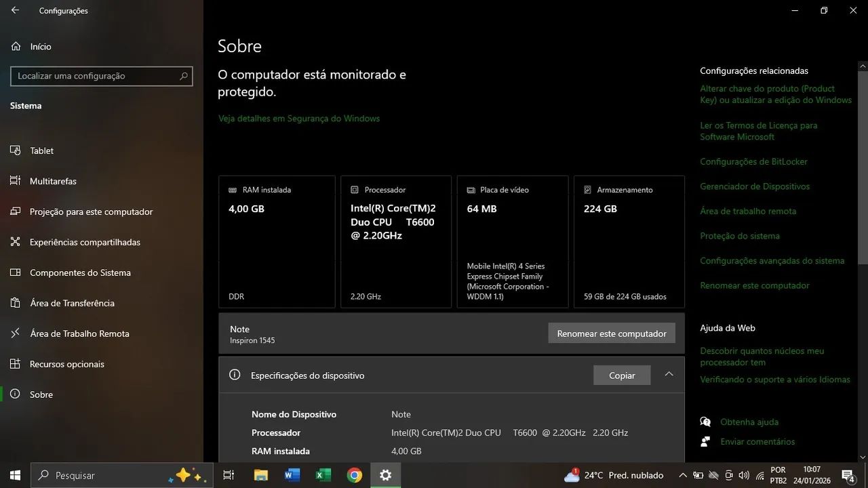
Task: Click the magnifier icon in the settings search box
Action: point(183,76)
